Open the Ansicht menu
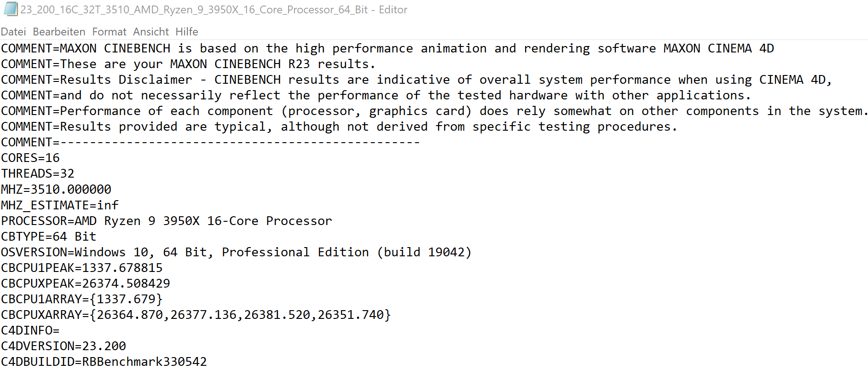The width and height of the screenshot is (868, 381). pyautogui.click(x=151, y=32)
